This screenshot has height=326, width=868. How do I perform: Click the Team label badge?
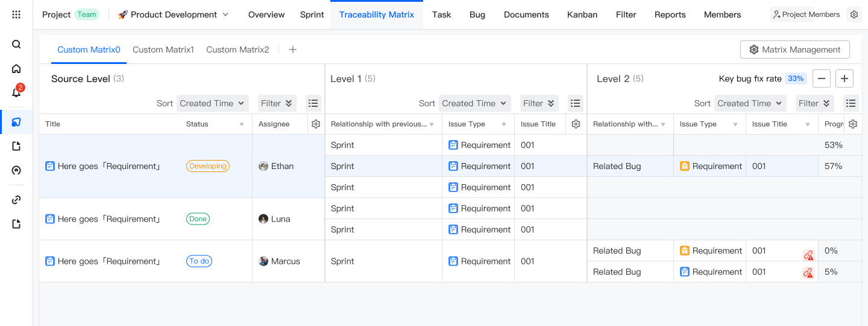pos(87,14)
